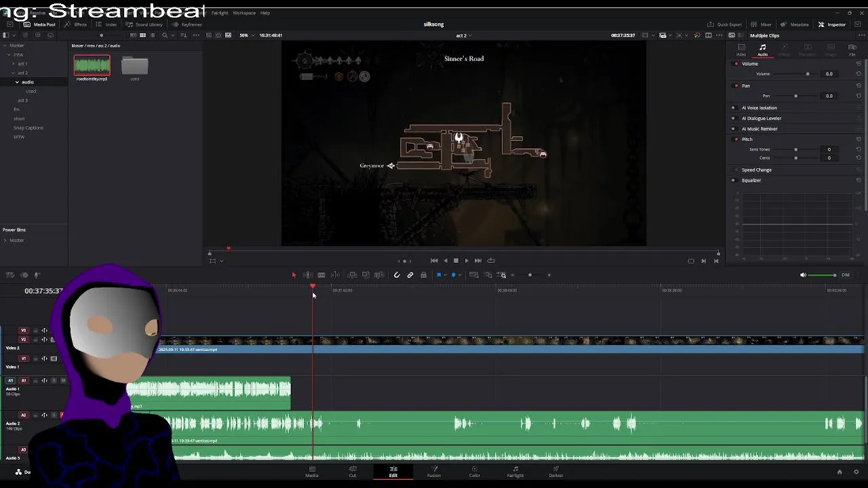Screen dimensions: 868x488
Task: Open project settings gear at bottom right
Action: coord(856,472)
